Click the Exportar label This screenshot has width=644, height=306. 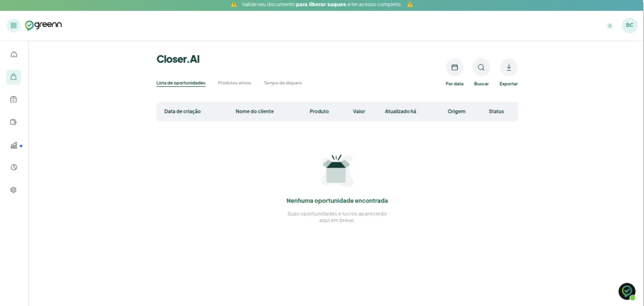pyautogui.click(x=509, y=84)
